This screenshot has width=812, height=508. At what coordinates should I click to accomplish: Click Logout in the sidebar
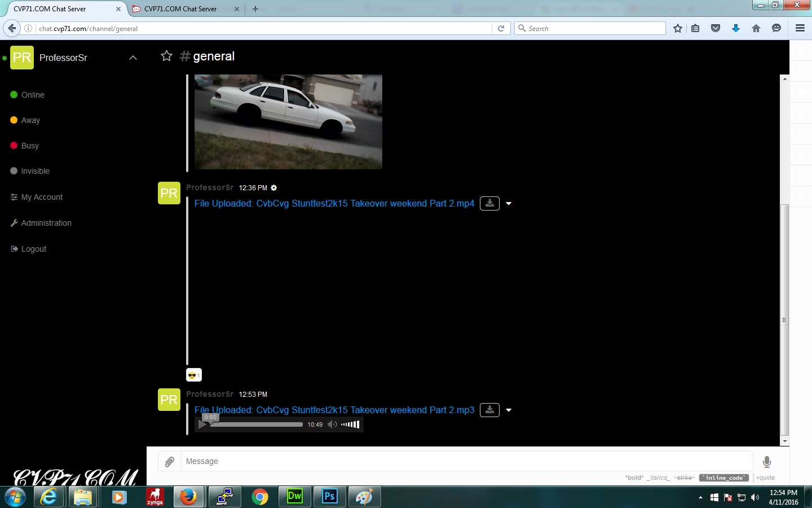click(33, 249)
